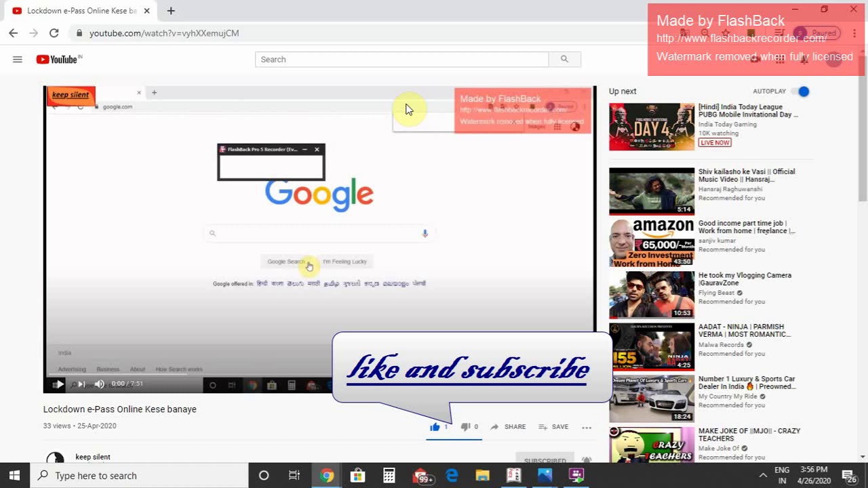Open 'Shiv kailasho ke Vasi' video title
The image size is (868, 488).
747,176
